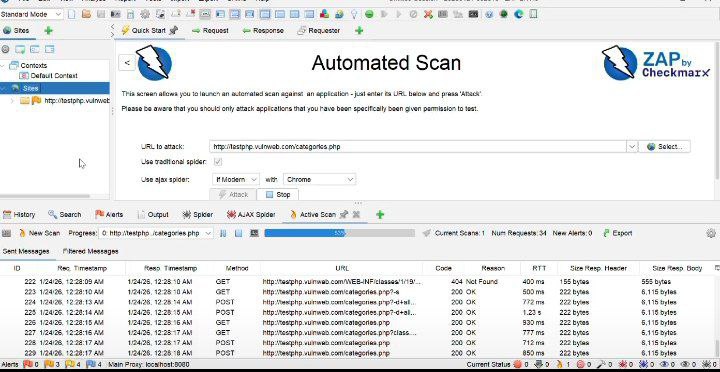This screenshot has width=720, height=372.
Task: Click green plus after Active Scan tab
Action: pyautogui.click(x=380, y=214)
